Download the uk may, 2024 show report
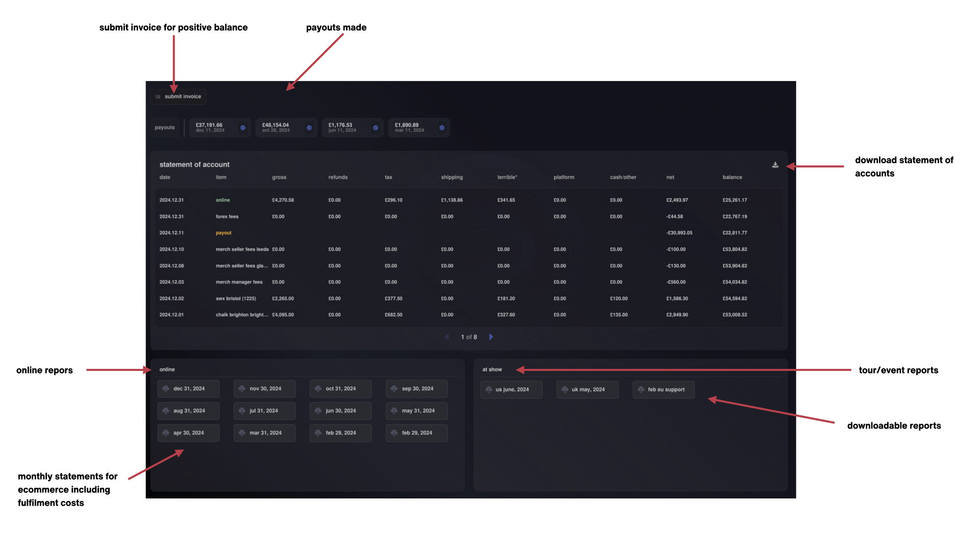980x551 pixels. (587, 389)
